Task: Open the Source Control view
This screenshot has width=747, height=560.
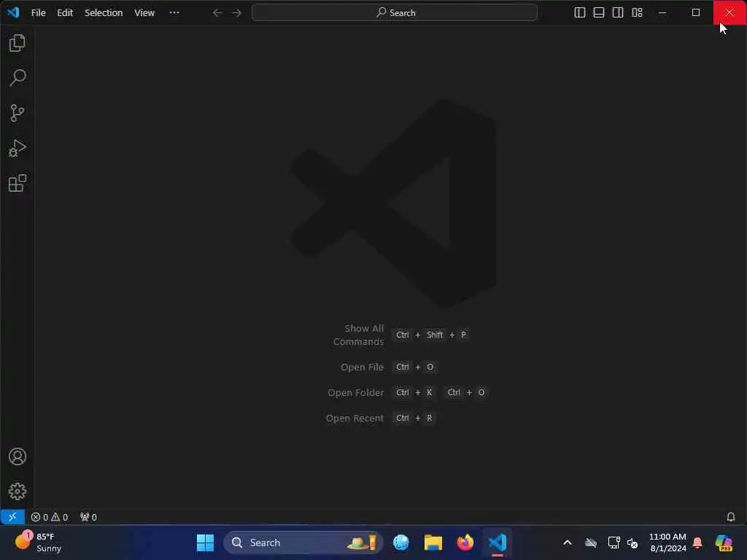Action: (18, 113)
